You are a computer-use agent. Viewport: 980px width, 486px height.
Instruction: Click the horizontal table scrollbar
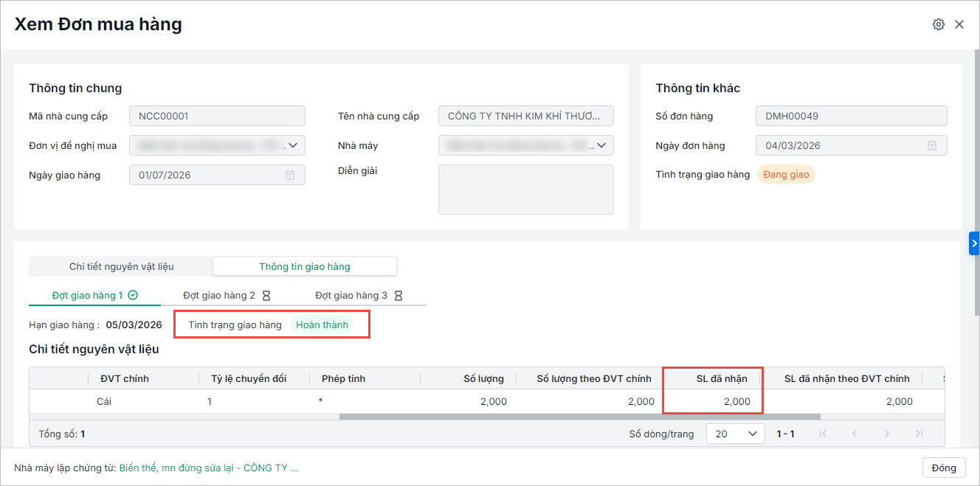pyautogui.click(x=579, y=417)
